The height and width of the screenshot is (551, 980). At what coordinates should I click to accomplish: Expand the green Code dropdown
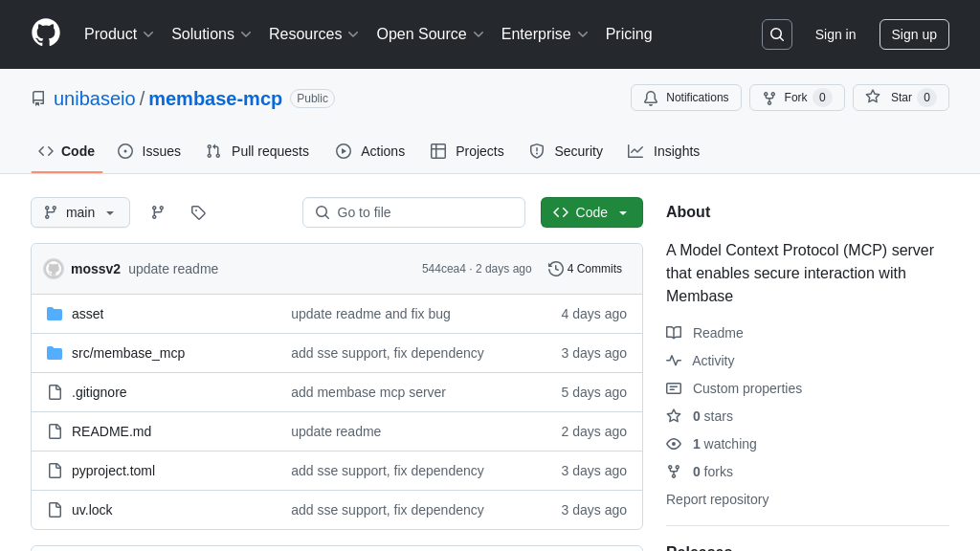tap(591, 212)
